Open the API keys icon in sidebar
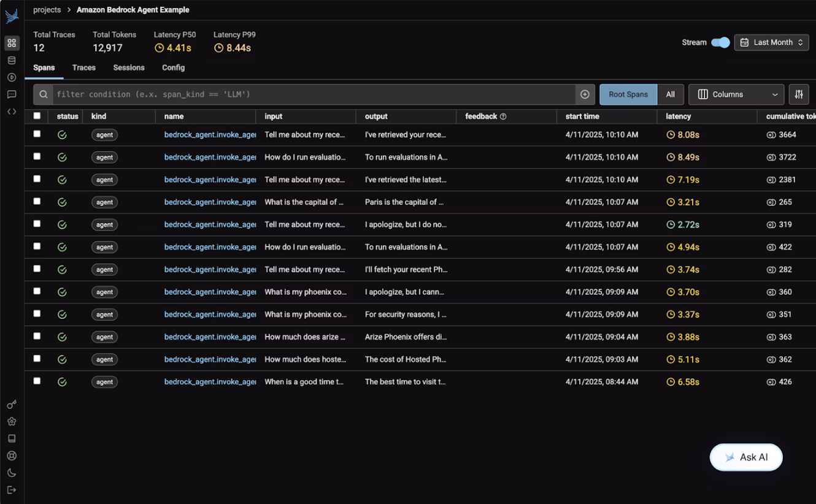This screenshot has height=504, width=816. tap(12, 405)
